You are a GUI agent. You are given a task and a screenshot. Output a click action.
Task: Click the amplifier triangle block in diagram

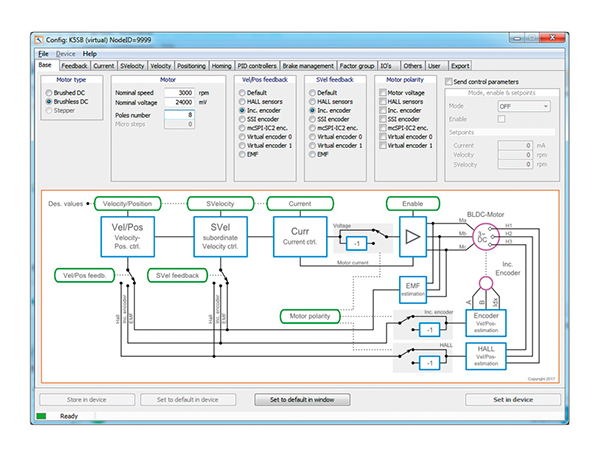coord(412,237)
